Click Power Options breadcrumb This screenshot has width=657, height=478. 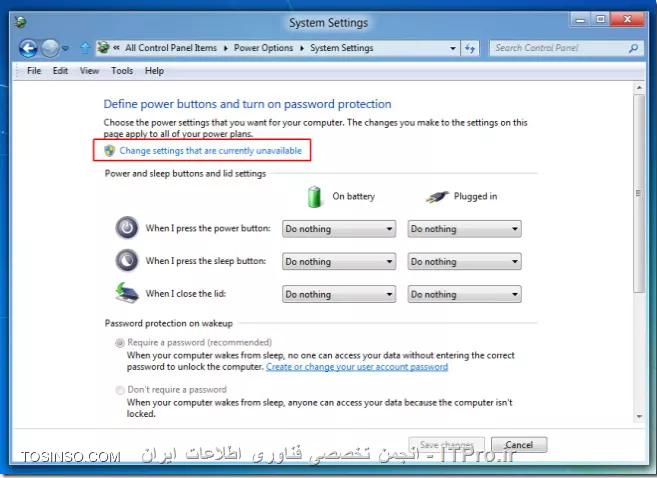click(264, 48)
